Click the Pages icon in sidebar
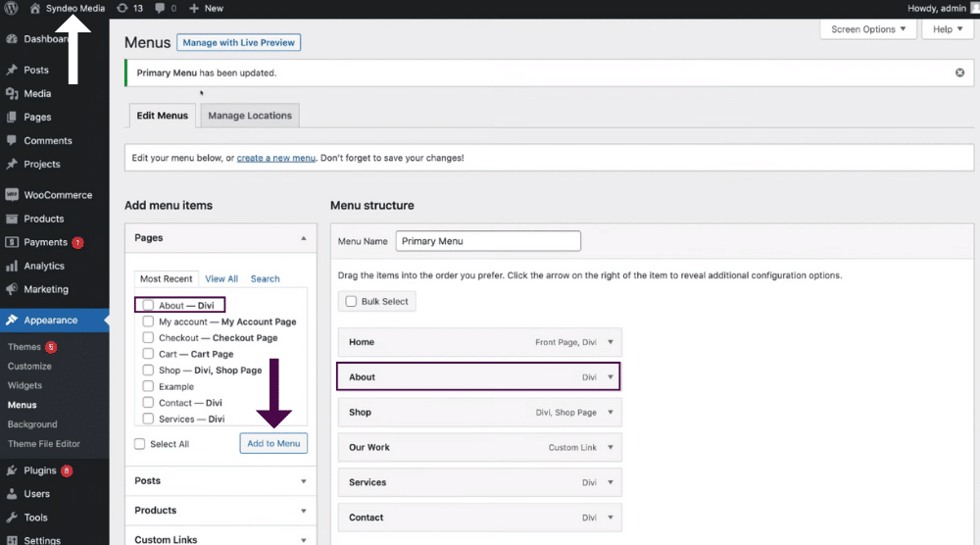 (12, 117)
